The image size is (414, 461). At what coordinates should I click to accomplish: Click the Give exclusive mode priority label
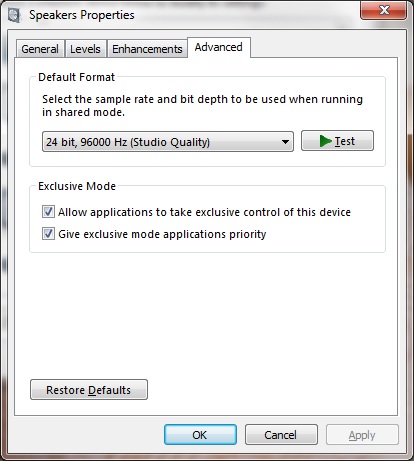(x=162, y=234)
